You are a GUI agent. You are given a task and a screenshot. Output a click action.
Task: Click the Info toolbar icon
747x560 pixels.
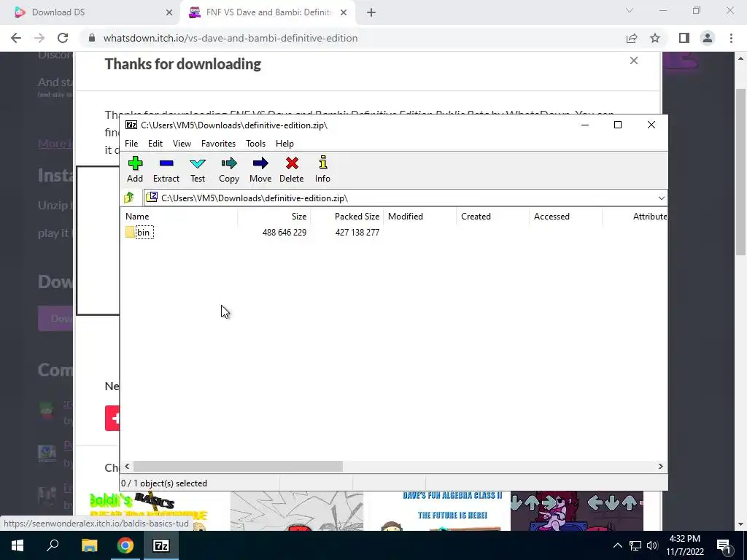point(322,169)
